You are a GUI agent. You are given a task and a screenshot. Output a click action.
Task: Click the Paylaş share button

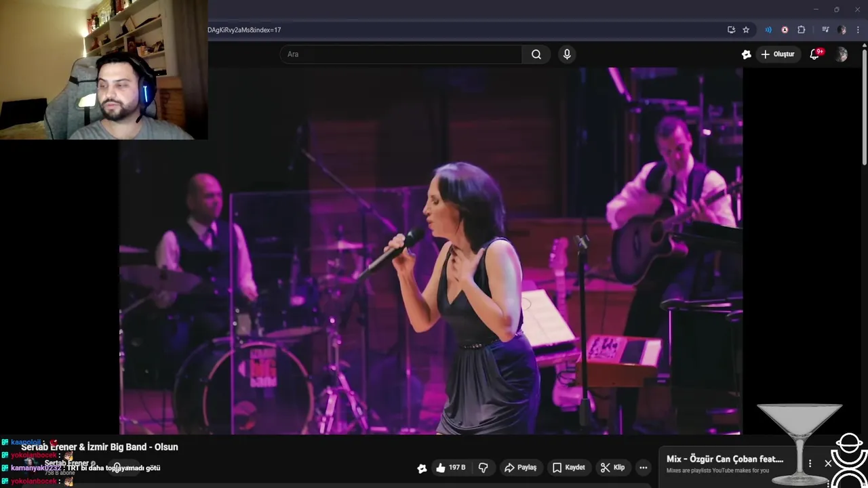click(x=520, y=468)
